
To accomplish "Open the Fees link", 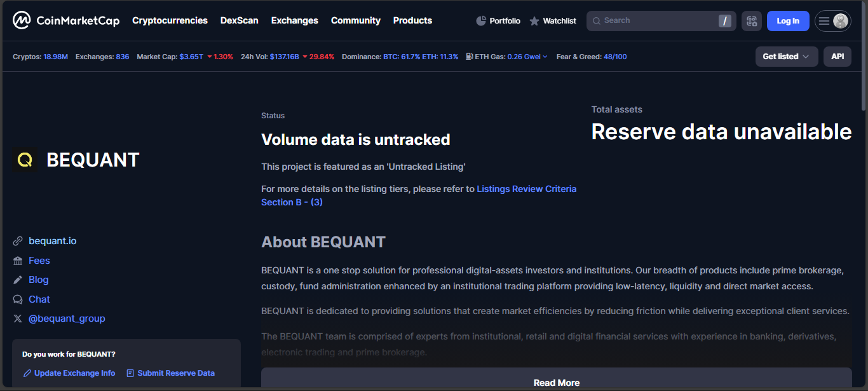I will tap(39, 261).
